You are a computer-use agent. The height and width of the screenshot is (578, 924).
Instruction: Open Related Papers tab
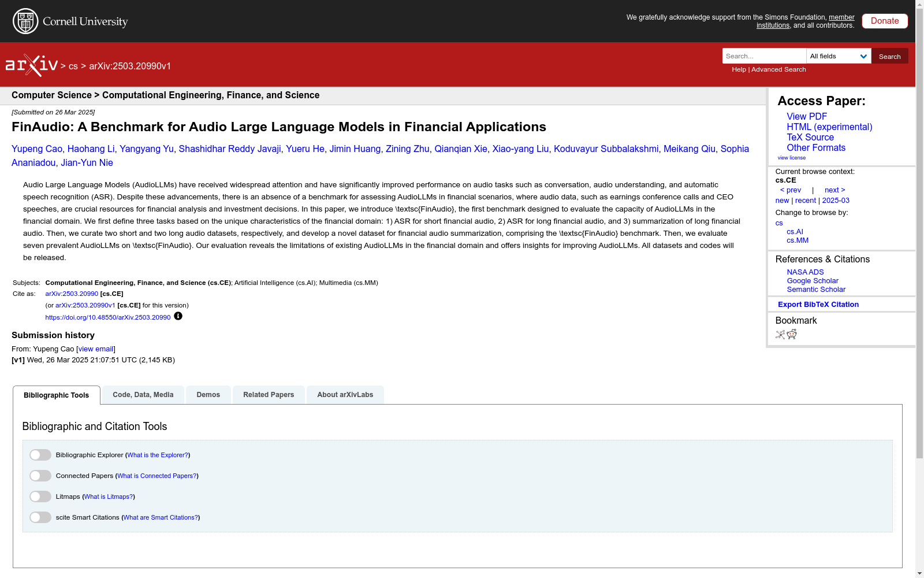pyautogui.click(x=269, y=395)
